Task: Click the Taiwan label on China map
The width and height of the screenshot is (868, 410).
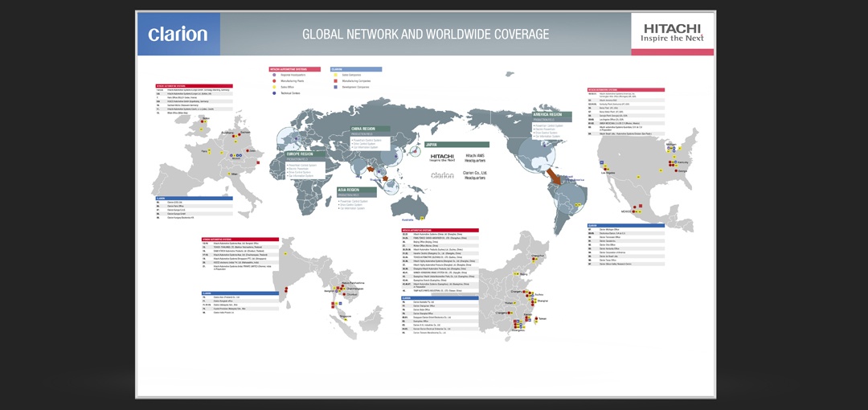Action: [543, 318]
